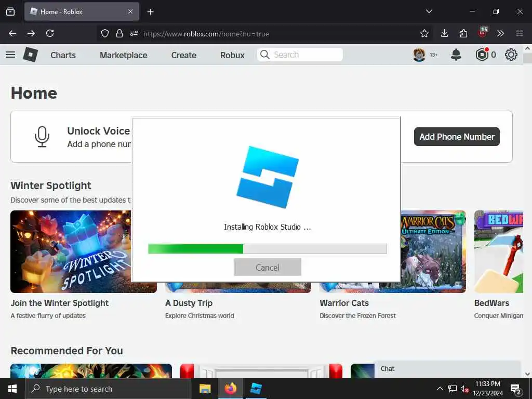Cancel the Roblox Studio installation

[268, 268]
